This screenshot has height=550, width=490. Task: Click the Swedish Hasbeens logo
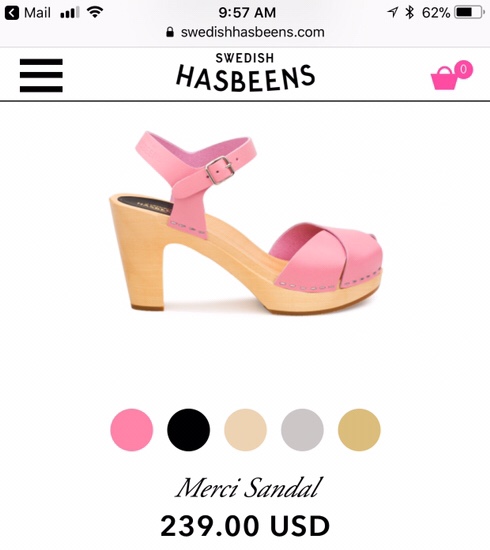245,72
